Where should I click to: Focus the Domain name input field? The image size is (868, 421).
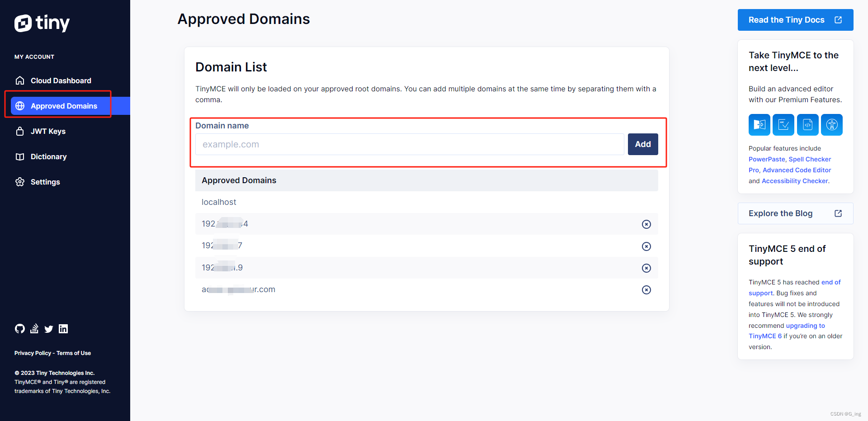410,144
